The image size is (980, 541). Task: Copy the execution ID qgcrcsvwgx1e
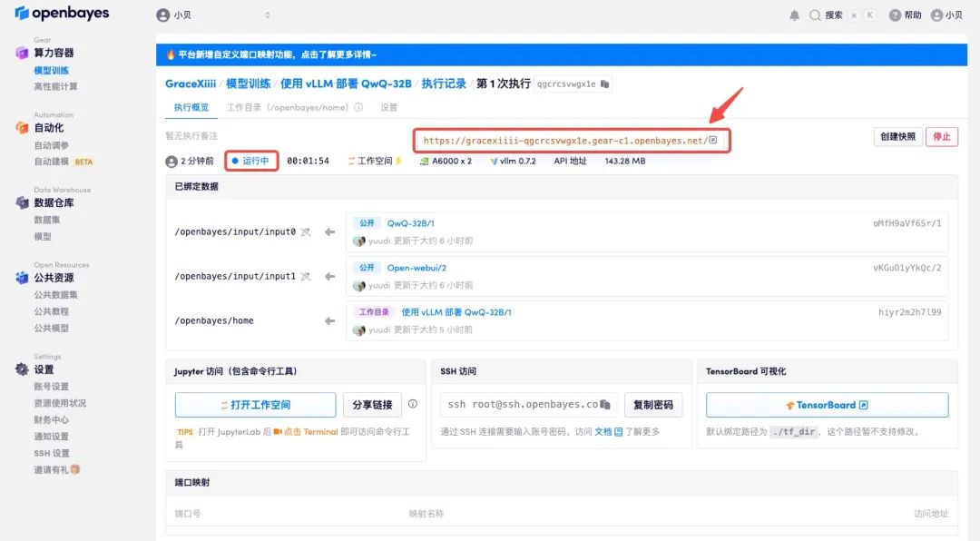[x=604, y=84]
